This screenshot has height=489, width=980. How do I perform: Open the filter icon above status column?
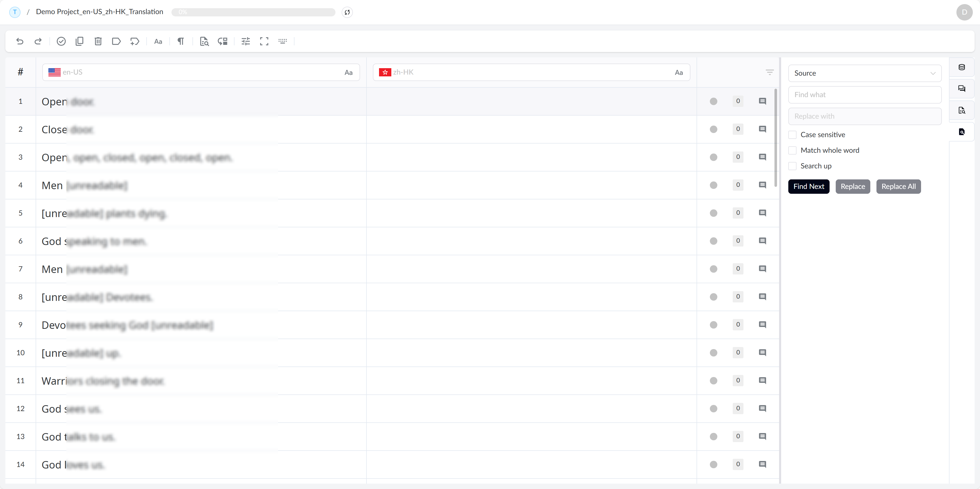click(x=769, y=72)
